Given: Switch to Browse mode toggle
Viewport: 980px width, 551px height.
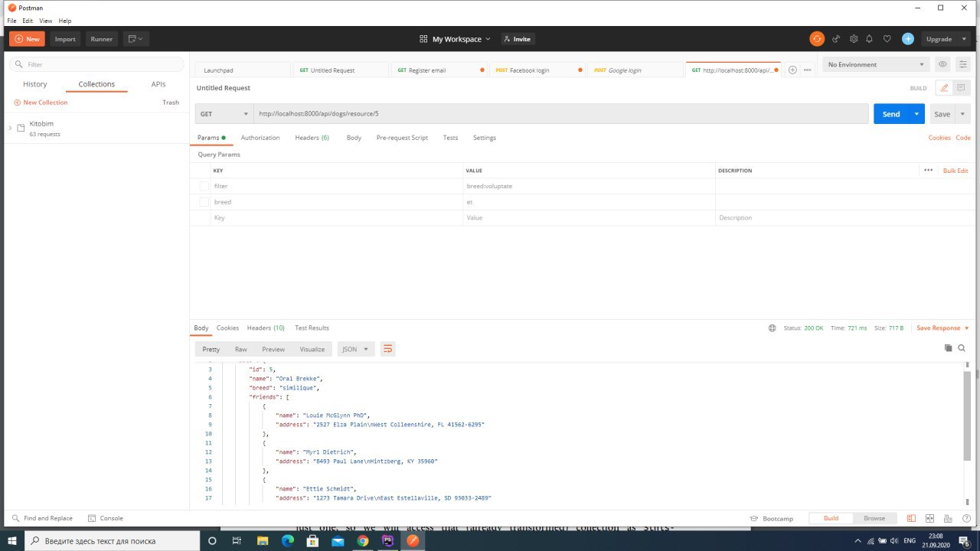Looking at the screenshot, I should click(x=874, y=518).
